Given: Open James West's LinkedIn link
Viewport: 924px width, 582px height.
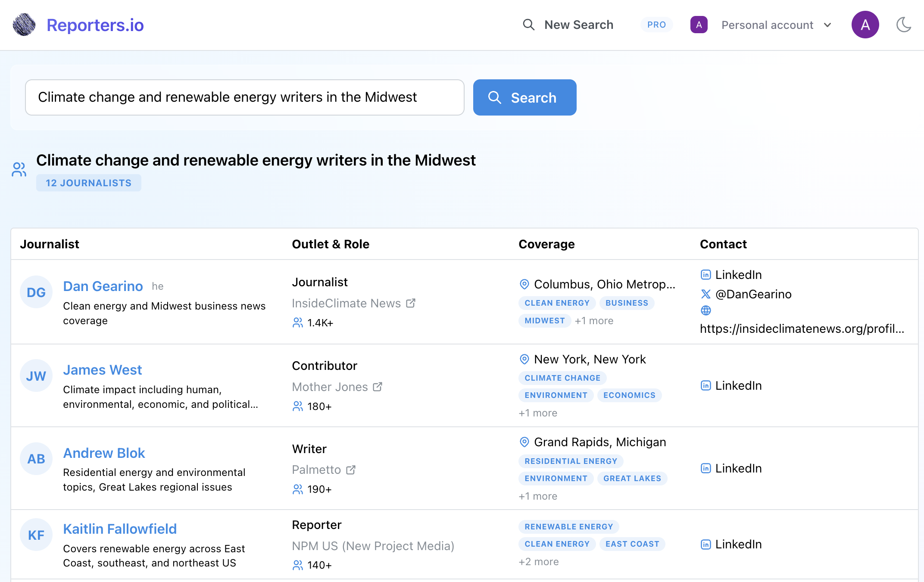Looking at the screenshot, I should pyautogui.click(x=738, y=385).
